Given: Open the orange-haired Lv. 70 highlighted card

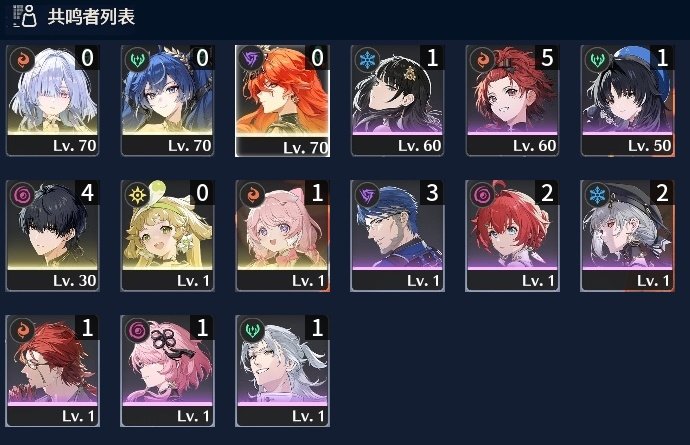Looking at the screenshot, I should click(x=283, y=101).
